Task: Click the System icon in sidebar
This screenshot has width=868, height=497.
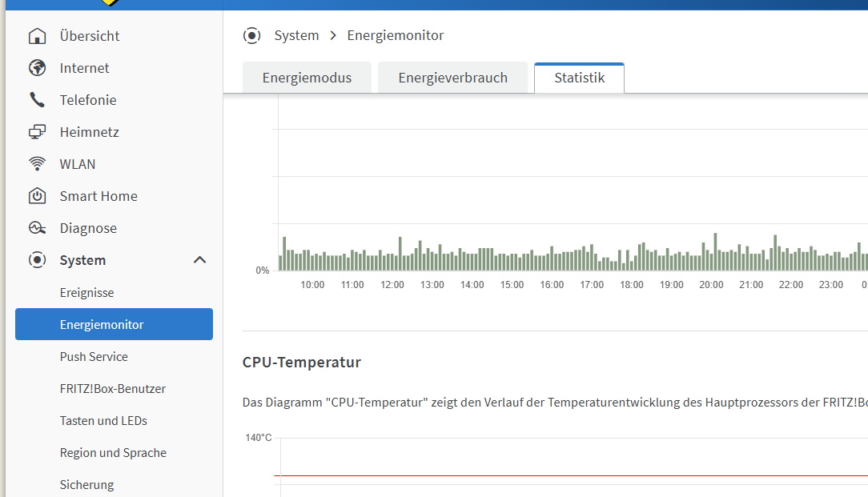Action: (x=37, y=260)
